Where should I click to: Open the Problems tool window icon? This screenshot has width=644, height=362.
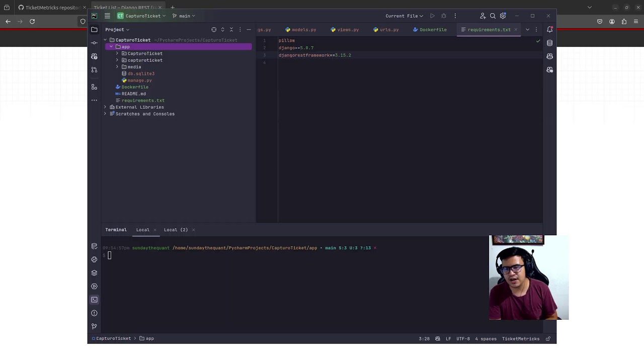(x=94, y=313)
